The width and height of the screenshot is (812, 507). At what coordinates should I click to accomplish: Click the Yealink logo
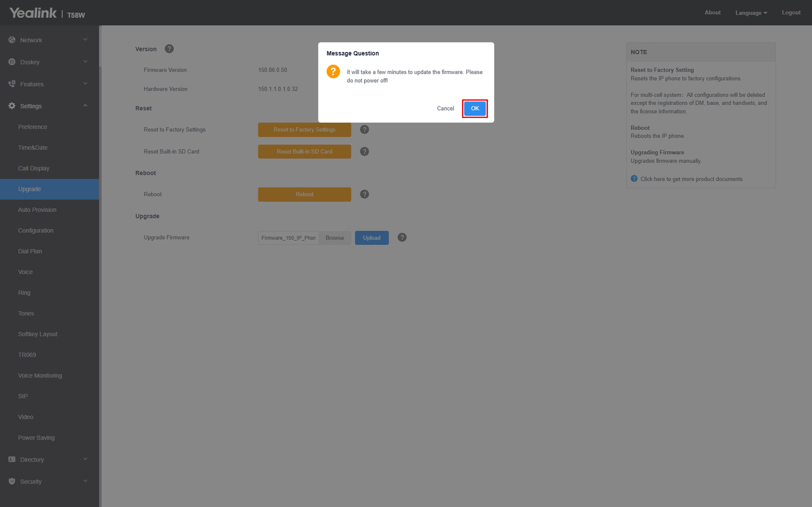click(33, 13)
